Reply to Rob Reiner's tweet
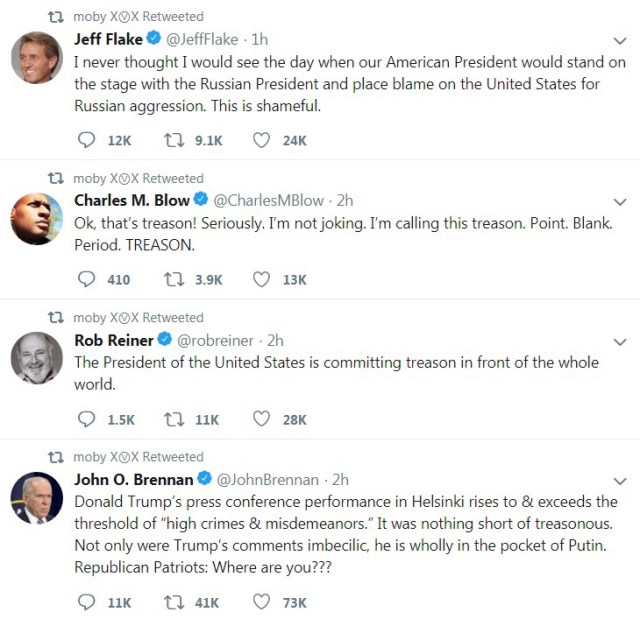640x619 pixels. 86,419
